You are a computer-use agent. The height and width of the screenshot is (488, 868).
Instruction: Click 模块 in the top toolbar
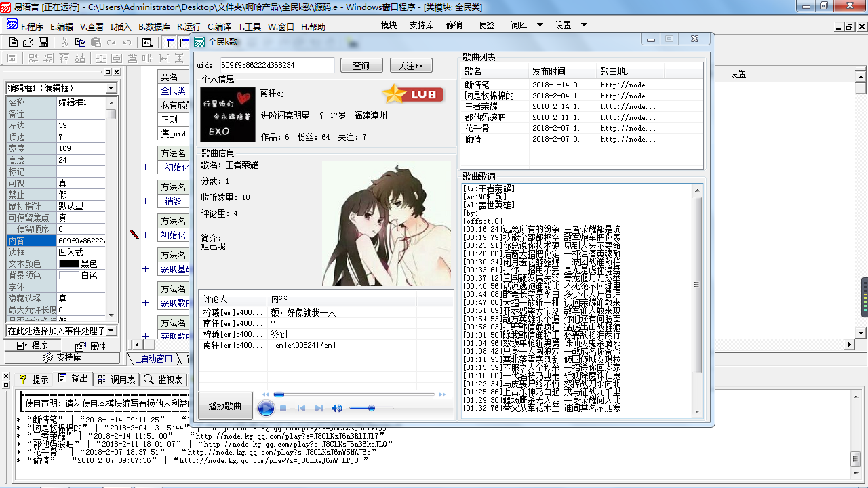pyautogui.click(x=389, y=25)
